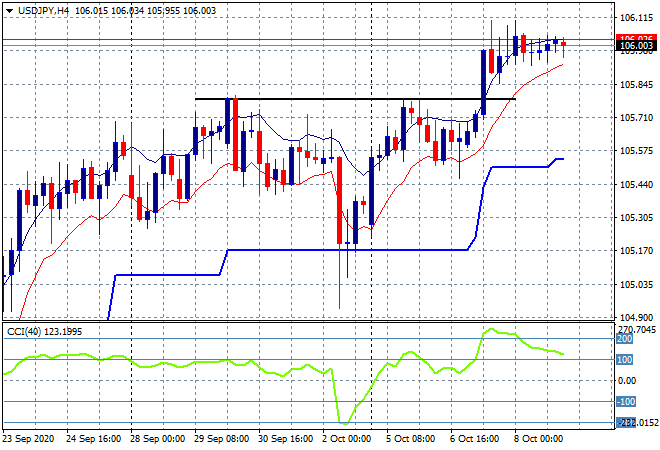Click the 105.035 price axis label
The width and height of the screenshot is (660, 450).
(636, 285)
